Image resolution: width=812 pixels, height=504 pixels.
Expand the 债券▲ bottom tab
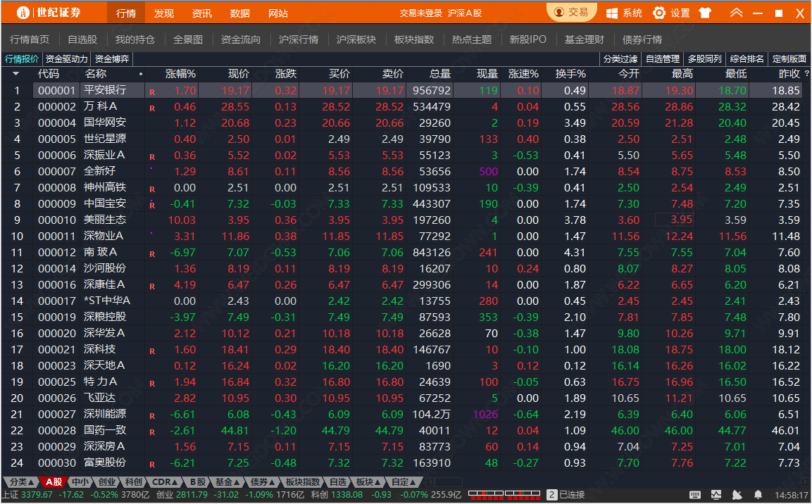[263, 481]
